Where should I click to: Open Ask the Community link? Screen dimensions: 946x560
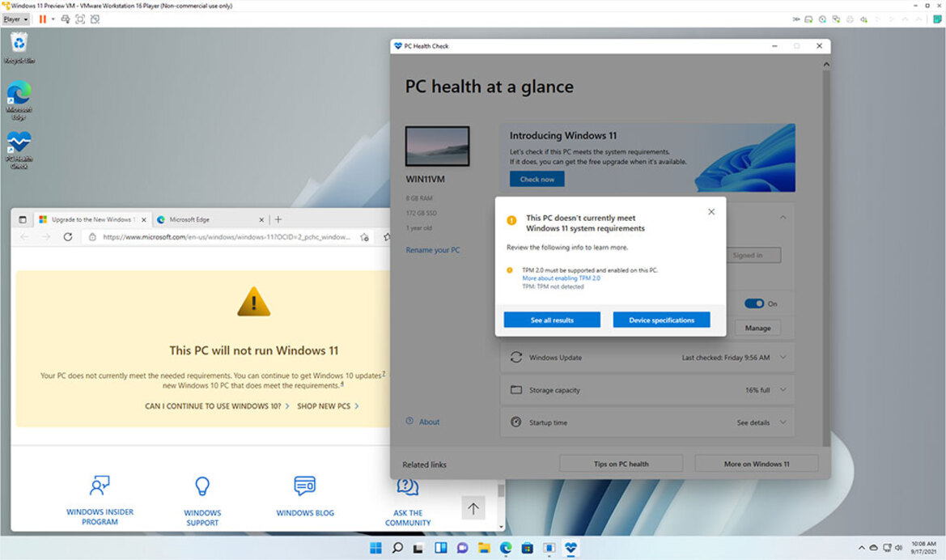click(x=408, y=503)
